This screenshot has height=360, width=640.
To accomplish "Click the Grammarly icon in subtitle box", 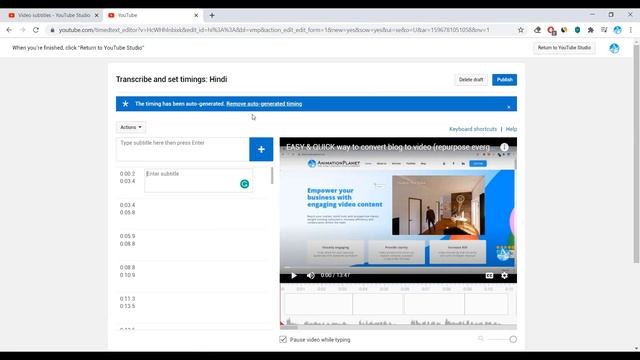I will [244, 184].
